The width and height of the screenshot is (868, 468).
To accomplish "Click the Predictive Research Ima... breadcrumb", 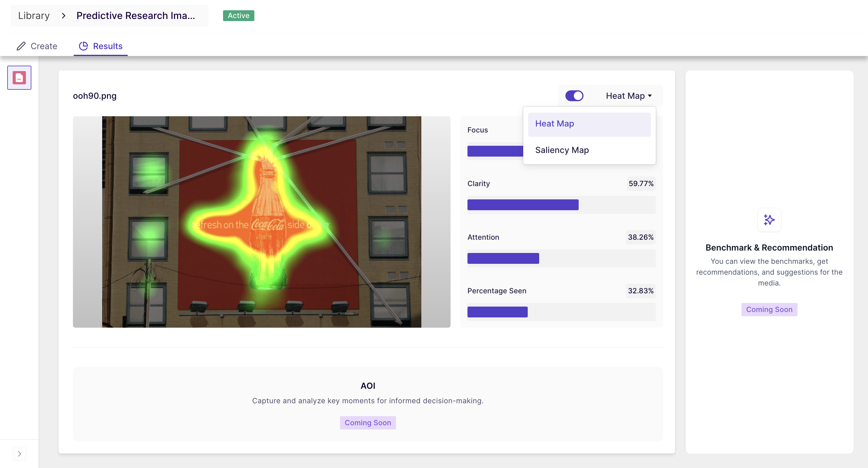I will (135, 16).
